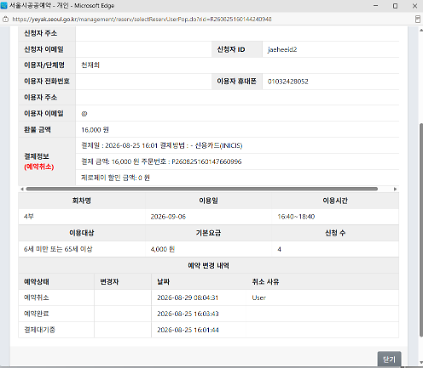Click the 변경자 column header
The height and width of the screenshot is (368, 423).
[x=109, y=282]
